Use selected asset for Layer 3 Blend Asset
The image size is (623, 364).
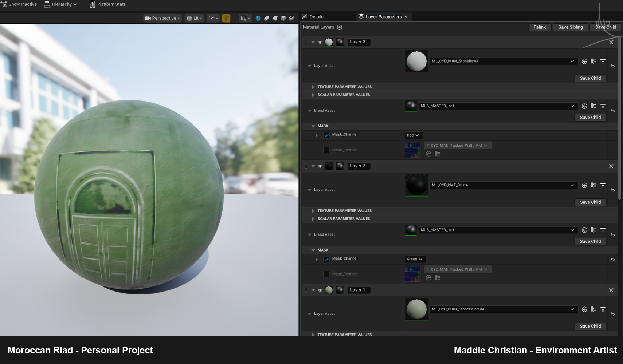[x=584, y=106]
